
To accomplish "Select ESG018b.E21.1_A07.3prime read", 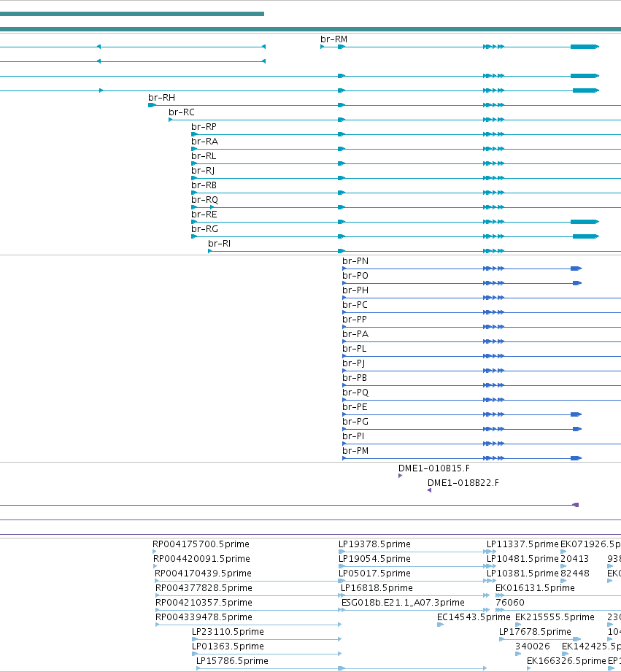I will 403,603.
